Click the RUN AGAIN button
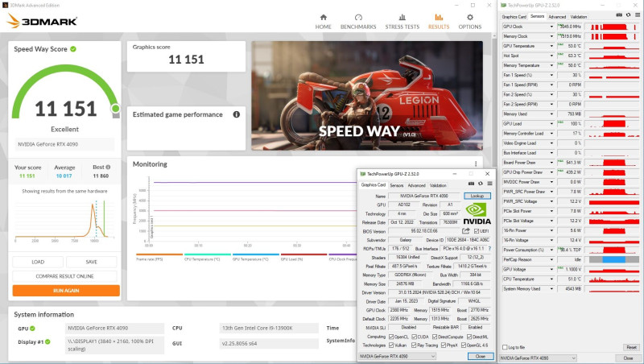Screen dimensions: 644x364 pos(66,291)
